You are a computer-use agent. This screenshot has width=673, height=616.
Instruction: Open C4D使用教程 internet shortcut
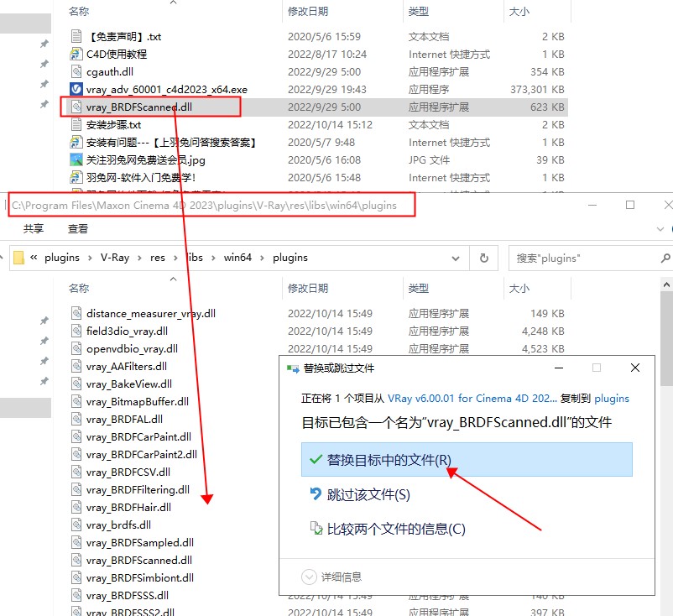click(117, 54)
